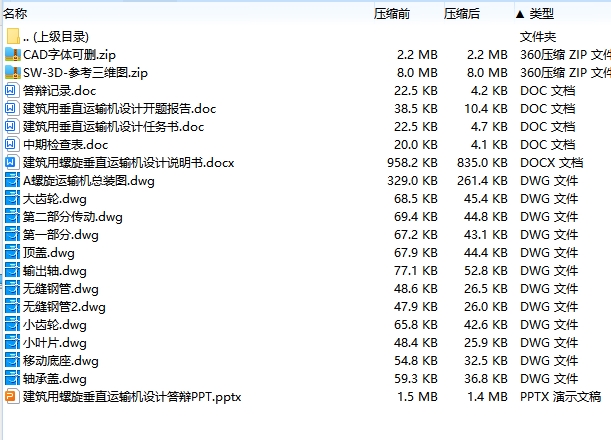Click the 77.1 KB size value
The height and width of the screenshot is (440, 611).
[x=416, y=270]
